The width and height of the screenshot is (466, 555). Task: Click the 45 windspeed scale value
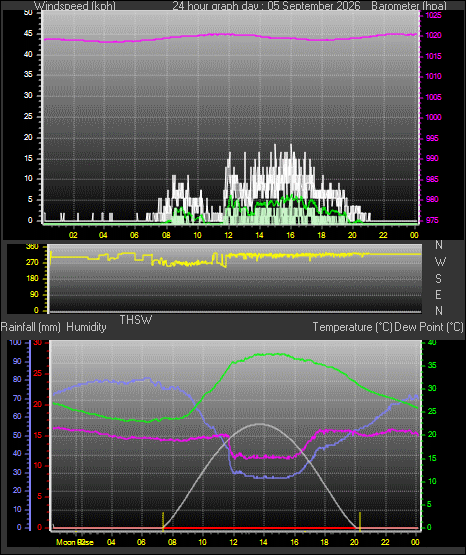28,34
